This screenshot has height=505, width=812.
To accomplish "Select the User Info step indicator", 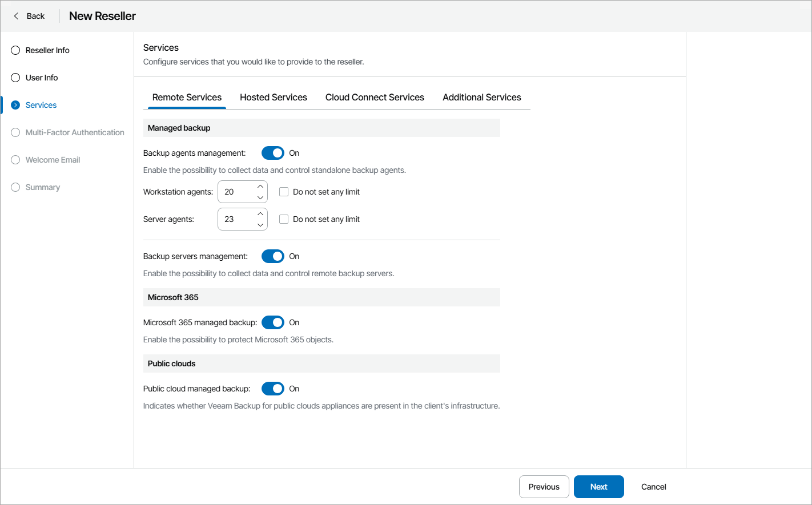I will (x=15, y=78).
